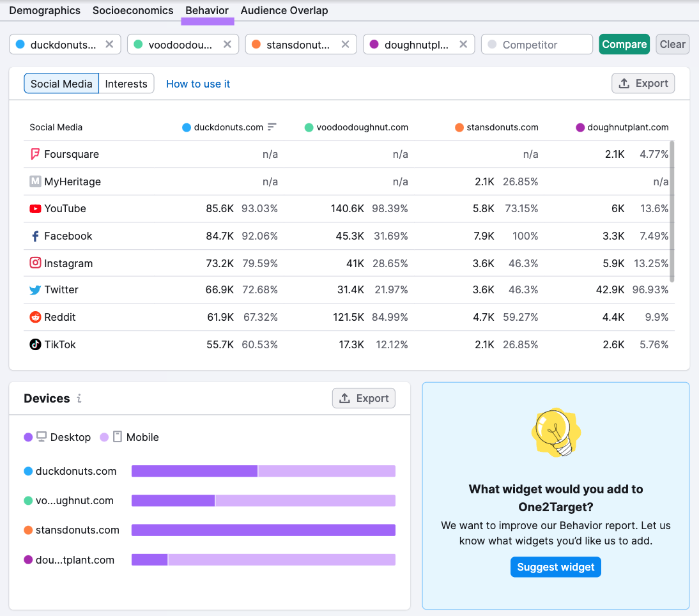Click the Devices info icon
The image size is (699, 616).
point(79,399)
